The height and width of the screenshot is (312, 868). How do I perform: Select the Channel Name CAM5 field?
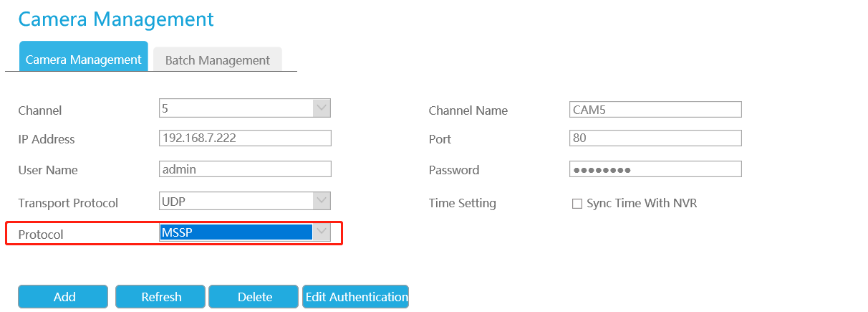[655, 109]
